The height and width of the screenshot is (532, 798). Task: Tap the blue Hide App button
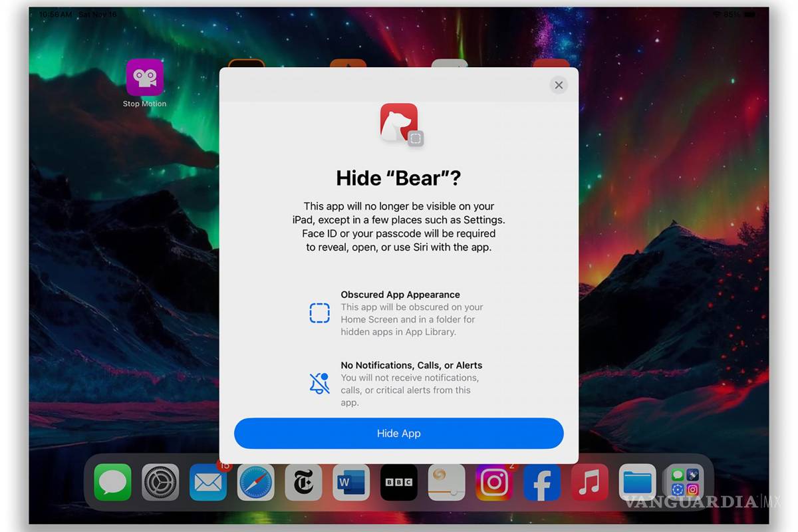(398, 433)
